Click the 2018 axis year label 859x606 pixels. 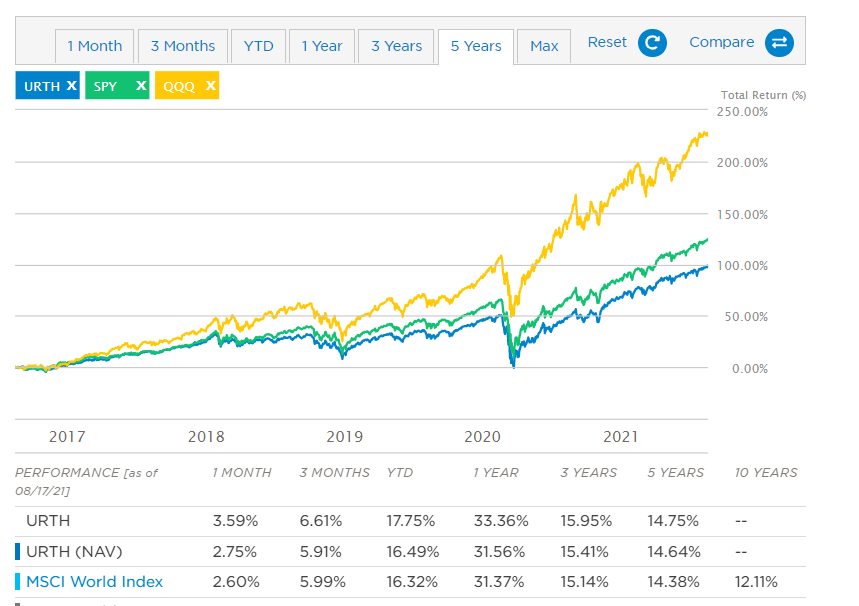(x=206, y=437)
